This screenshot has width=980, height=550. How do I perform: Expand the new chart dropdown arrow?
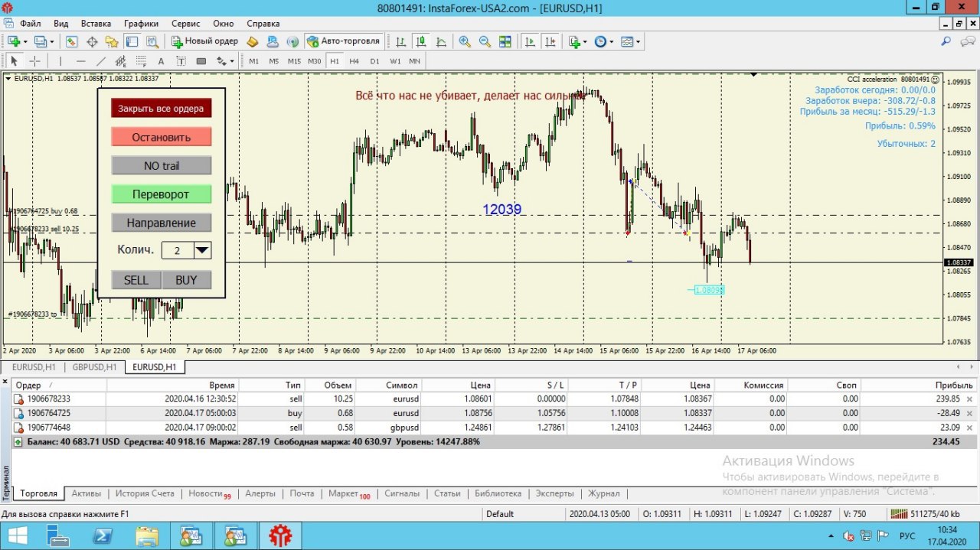click(24, 41)
